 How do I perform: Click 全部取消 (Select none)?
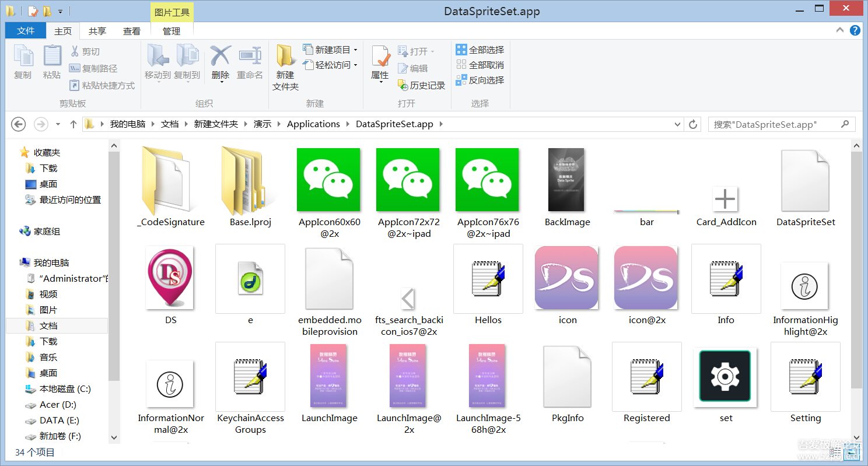click(480, 65)
